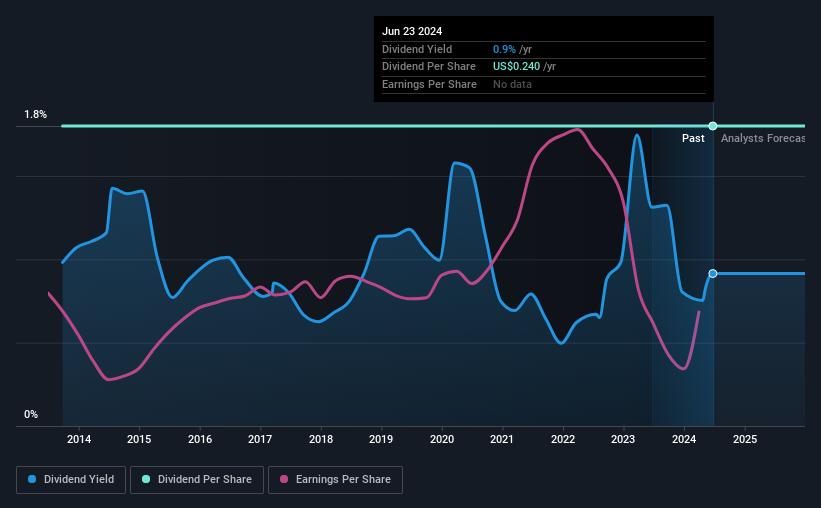Click the 2014 x-axis label
The width and height of the screenshot is (821, 508).
click(79, 439)
